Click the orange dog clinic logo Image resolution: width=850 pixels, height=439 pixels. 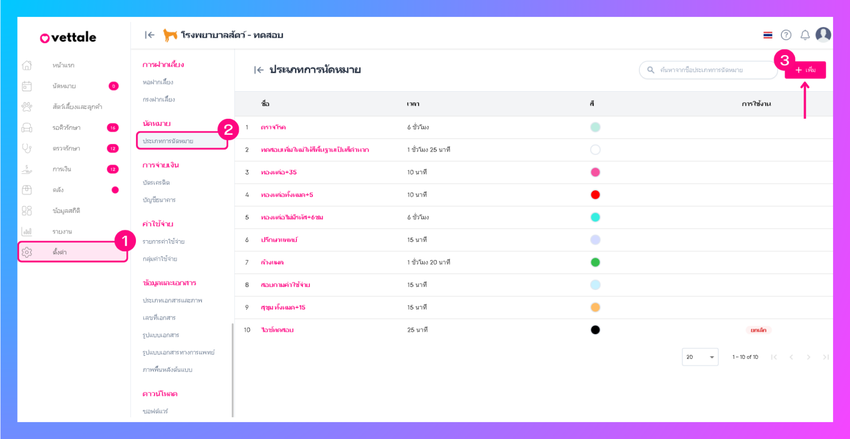170,35
